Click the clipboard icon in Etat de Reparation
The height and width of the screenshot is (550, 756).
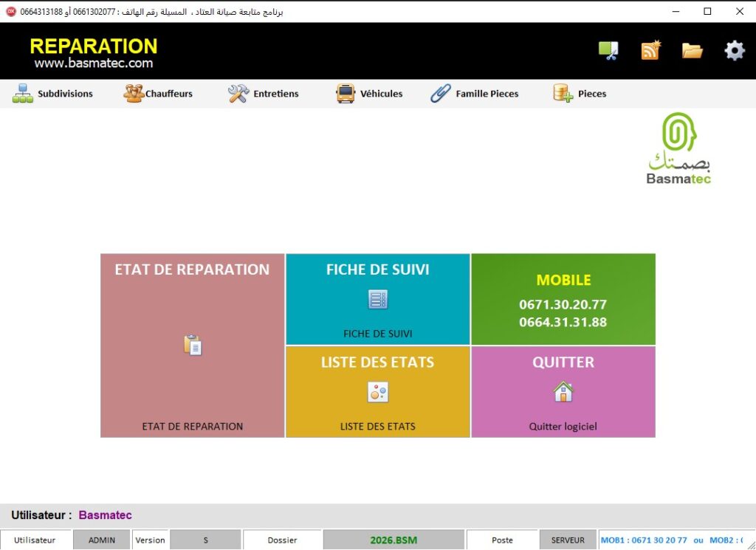[193, 345]
